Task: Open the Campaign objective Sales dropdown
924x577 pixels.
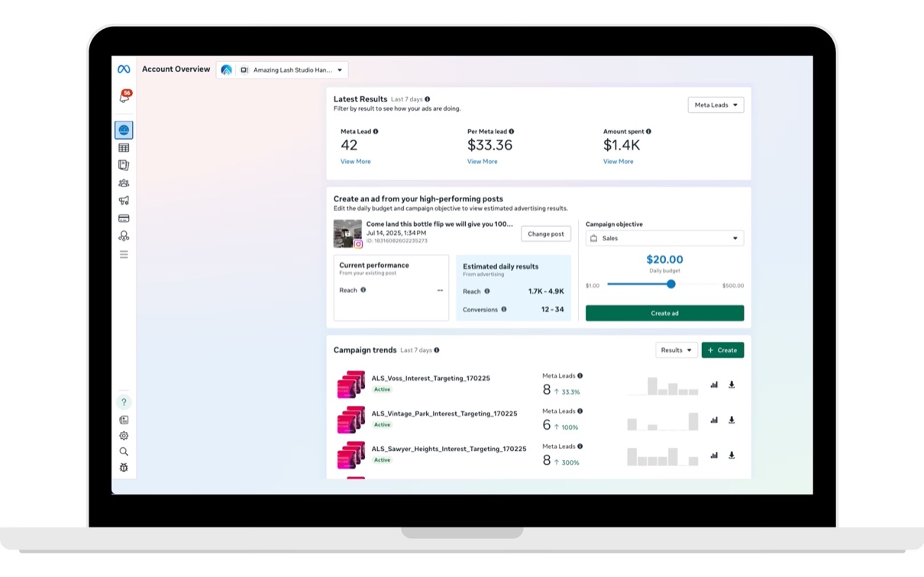Action: click(664, 238)
